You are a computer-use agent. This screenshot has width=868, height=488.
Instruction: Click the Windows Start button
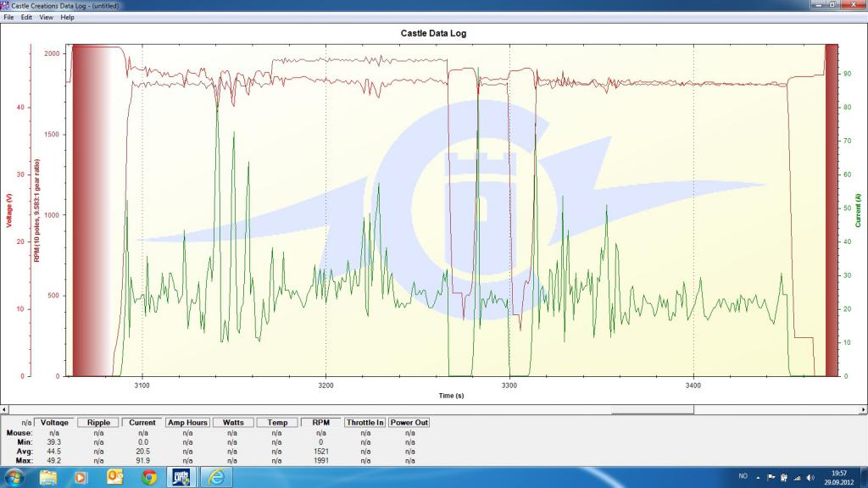click(x=15, y=476)
